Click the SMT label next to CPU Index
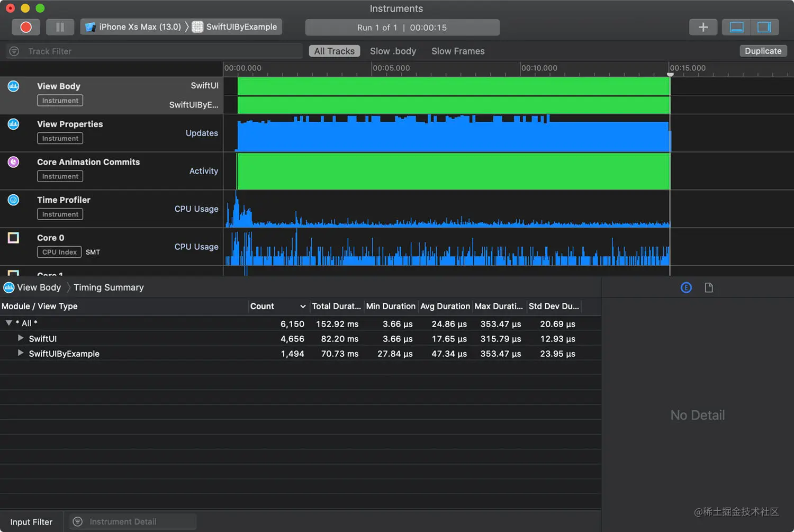 point(93,253)
